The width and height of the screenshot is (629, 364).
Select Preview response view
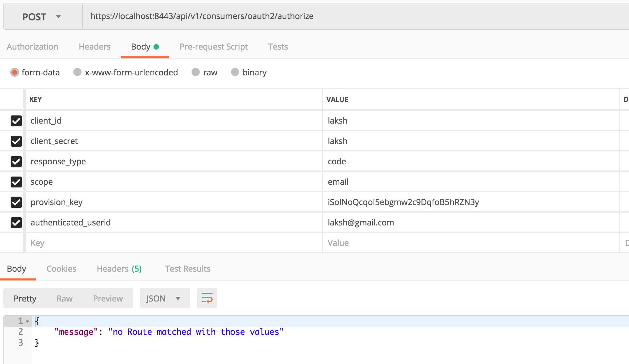tap(108, 298)
